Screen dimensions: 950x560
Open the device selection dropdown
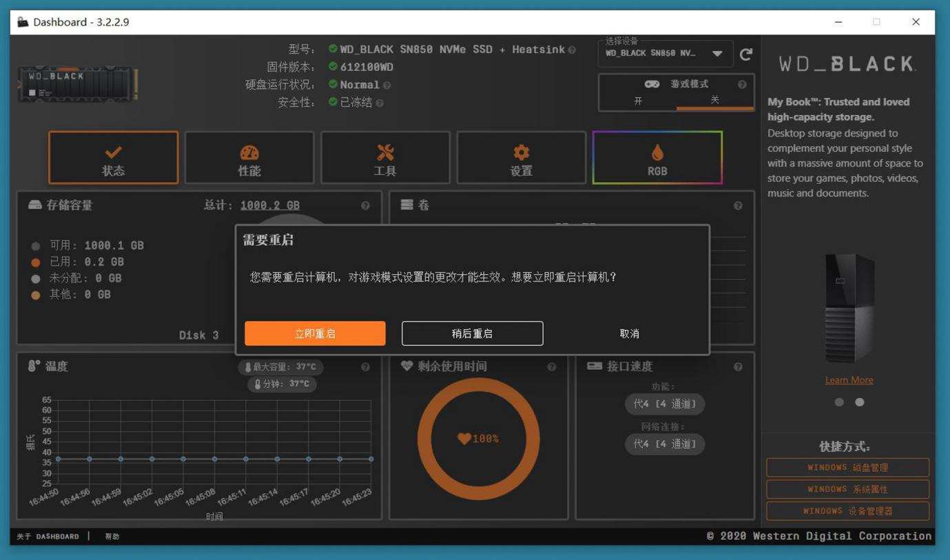point(665,54)
